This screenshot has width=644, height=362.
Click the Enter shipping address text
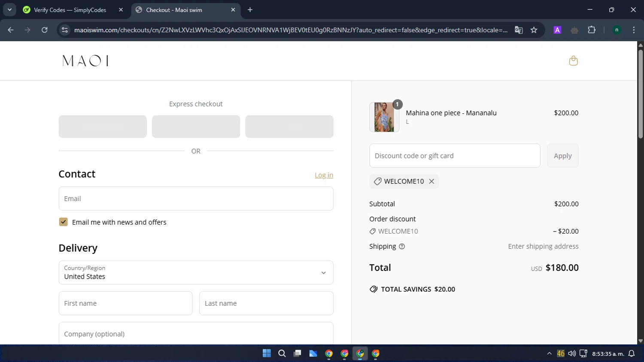tap(543, 246)
